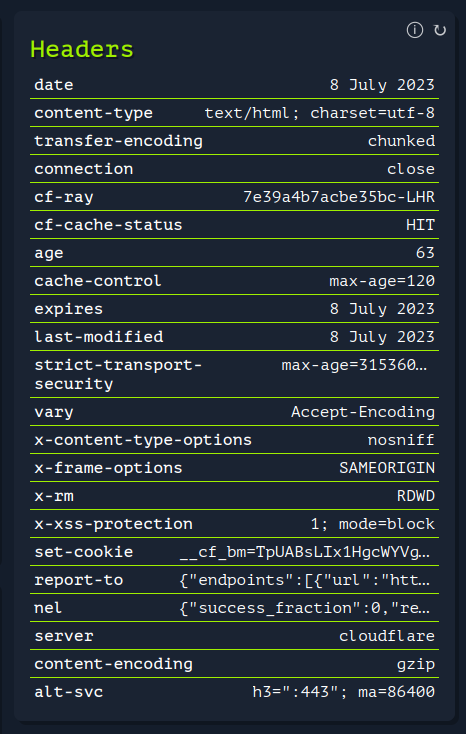This screenshot has height=734, width=466.
Task: Expand the truncated strict-transport-security value
Action: coord(354,365)
